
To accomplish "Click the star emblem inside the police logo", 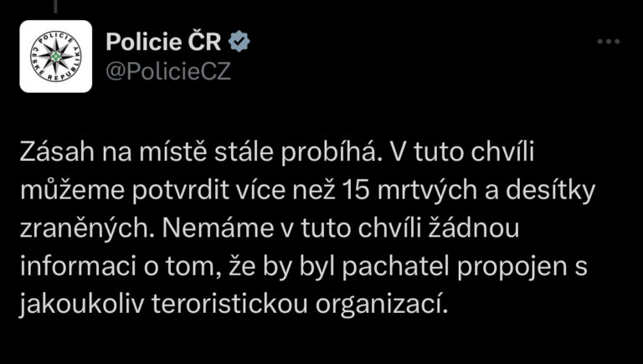I will click(x=56, y=56).
